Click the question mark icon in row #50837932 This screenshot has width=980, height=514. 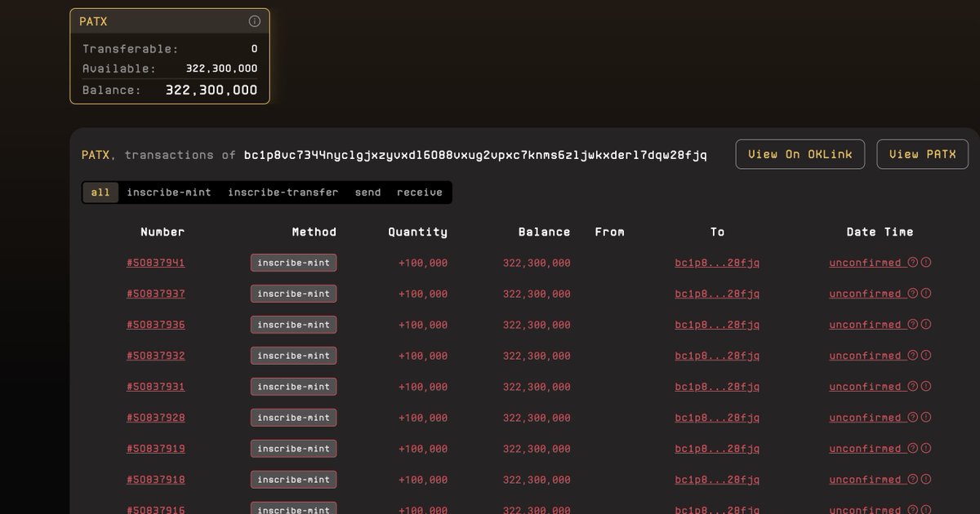click(x=913, y=356)
